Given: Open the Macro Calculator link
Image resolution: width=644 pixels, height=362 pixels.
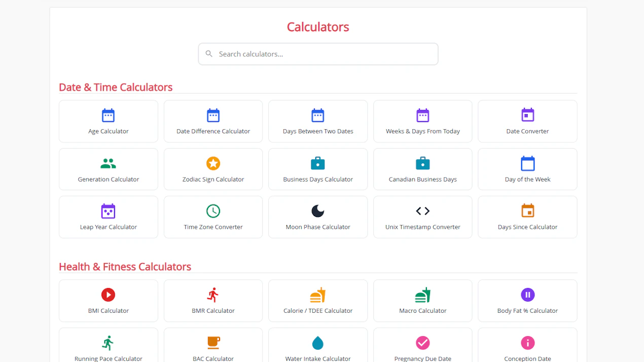Looking at the screenshot, I should 423,301.
